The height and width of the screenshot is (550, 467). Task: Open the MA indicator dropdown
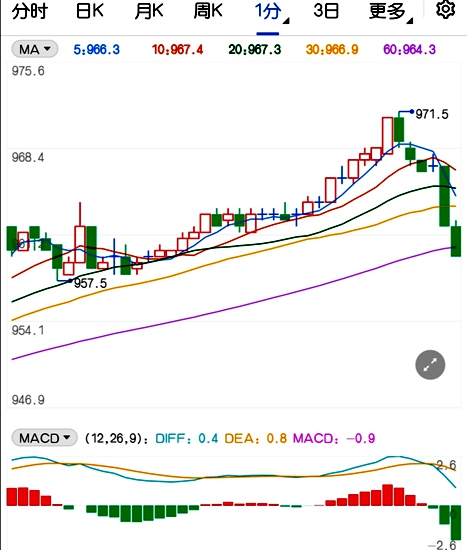pos(35,49)
